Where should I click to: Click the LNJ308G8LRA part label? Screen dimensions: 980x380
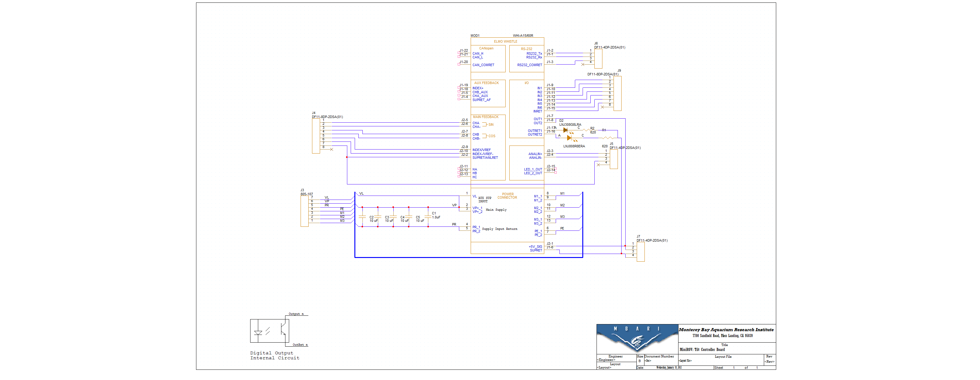570,125
